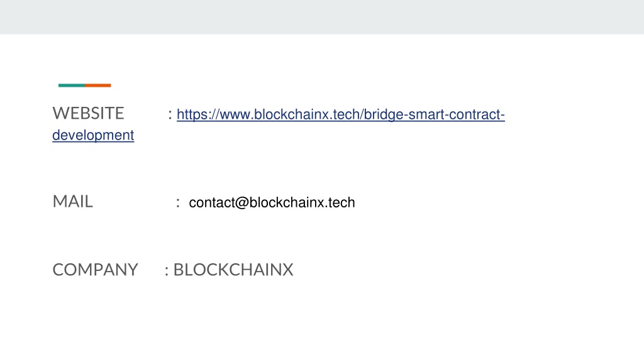Select the COMPANY label text
644x362 pixels.
[x=96, y=270]
